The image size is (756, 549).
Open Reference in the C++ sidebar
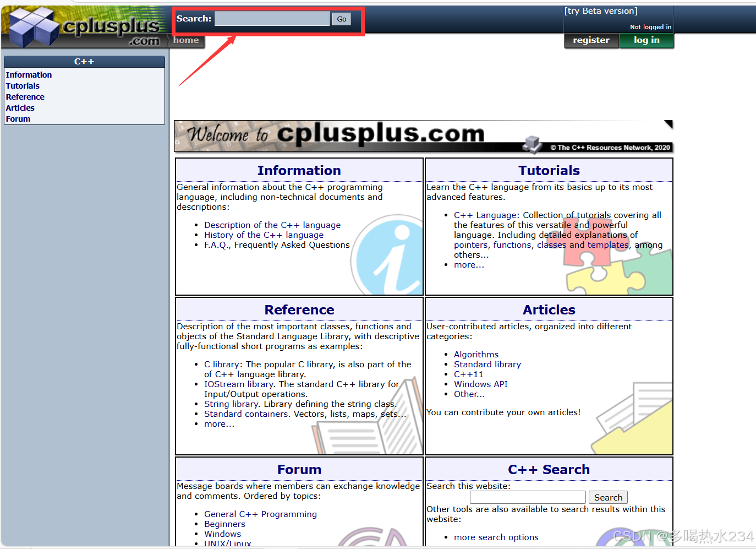point(25,97)
